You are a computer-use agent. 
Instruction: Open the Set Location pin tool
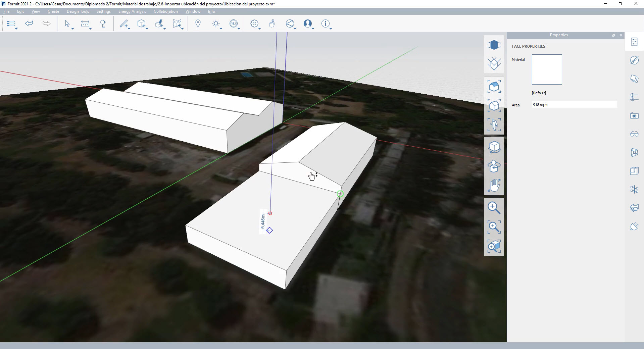coord(198,23)
